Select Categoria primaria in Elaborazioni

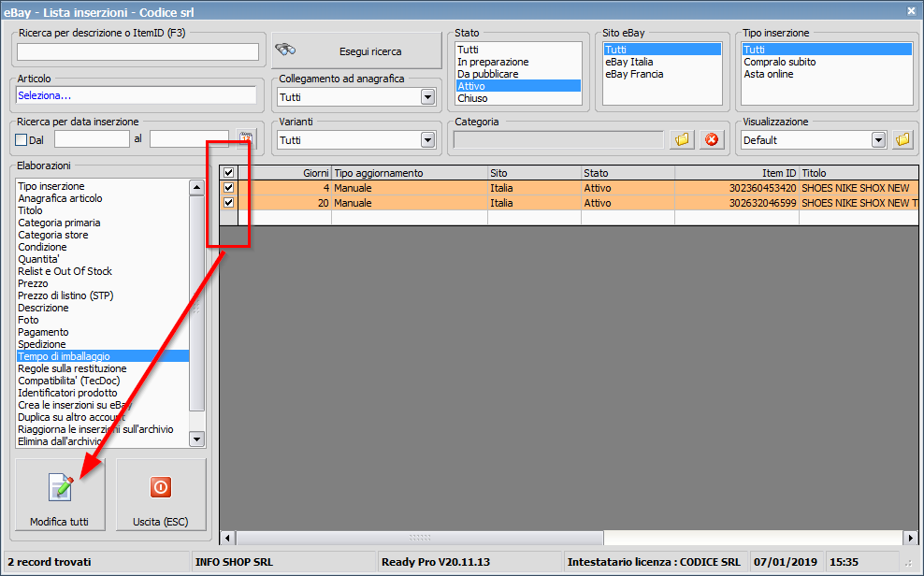[103, 223]
